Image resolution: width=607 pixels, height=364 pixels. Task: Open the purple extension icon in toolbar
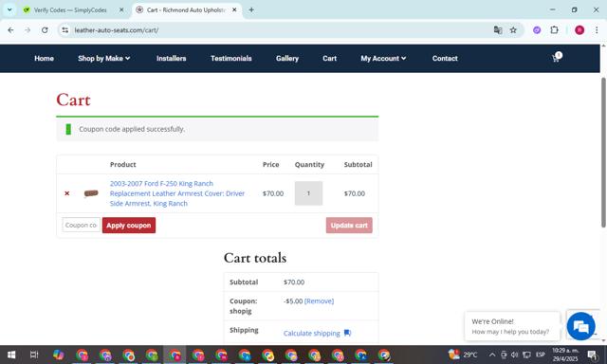click(537, 29)
